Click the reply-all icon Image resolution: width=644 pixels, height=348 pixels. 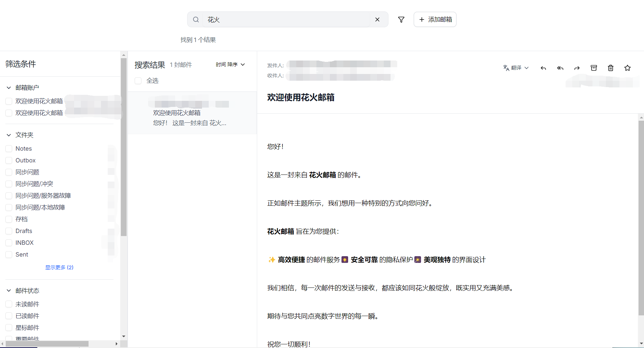pos(560,68)
